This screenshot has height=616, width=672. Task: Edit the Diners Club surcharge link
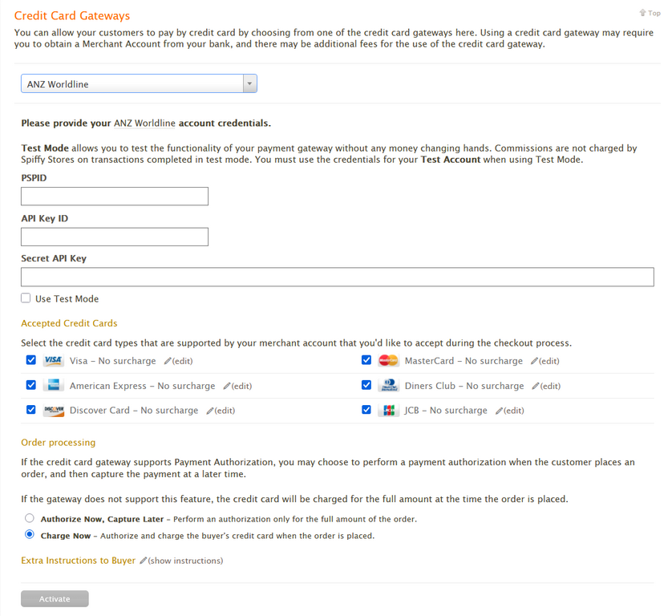pos(550,387)
